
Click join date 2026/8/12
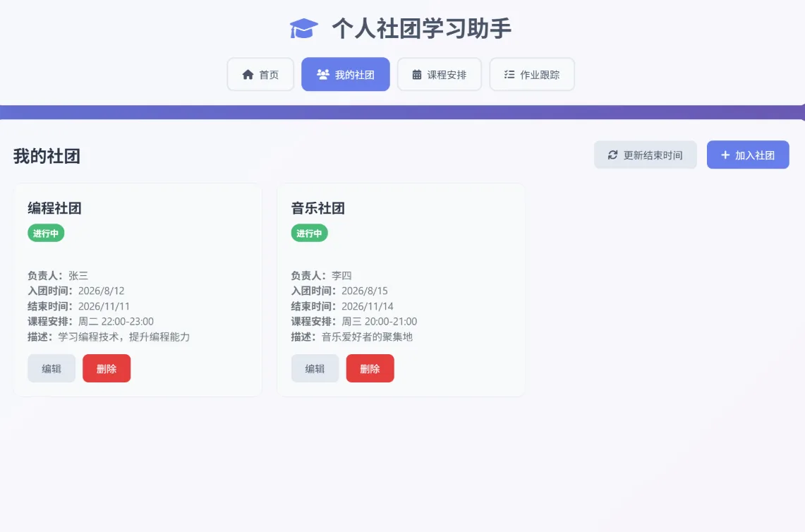click(x=101, y=291)
